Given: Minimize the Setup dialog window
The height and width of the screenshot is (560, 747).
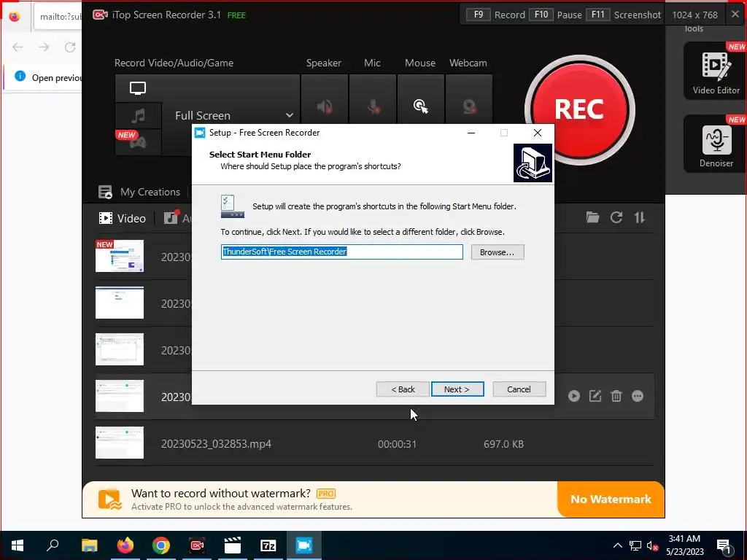Looking at the screenshot, I should point(471,133).
